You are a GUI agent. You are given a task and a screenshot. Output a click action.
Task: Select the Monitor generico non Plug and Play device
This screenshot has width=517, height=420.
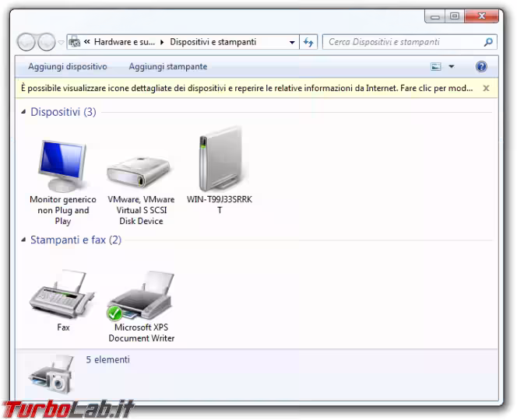click(62, 166)
